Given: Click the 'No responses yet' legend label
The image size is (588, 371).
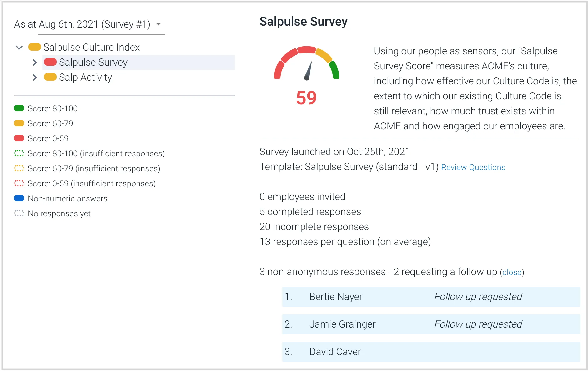Looking at the screenshot, I should (59, 213).
